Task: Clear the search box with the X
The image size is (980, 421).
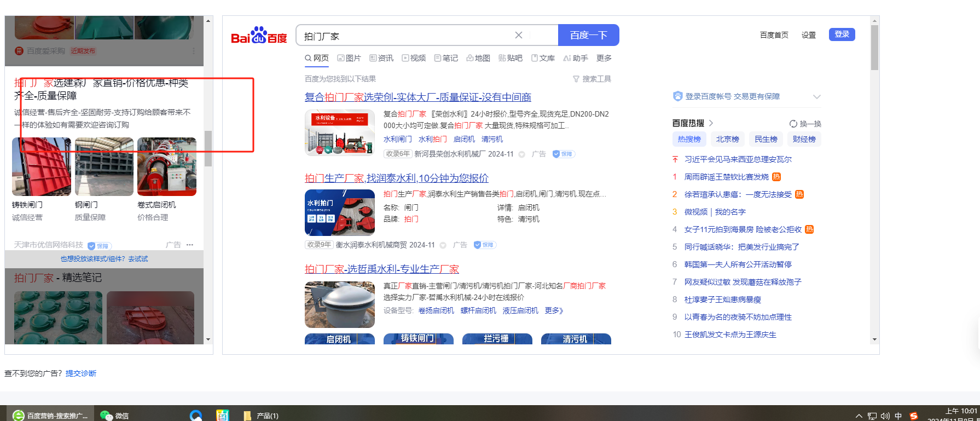Action: [x=519, y=35]
